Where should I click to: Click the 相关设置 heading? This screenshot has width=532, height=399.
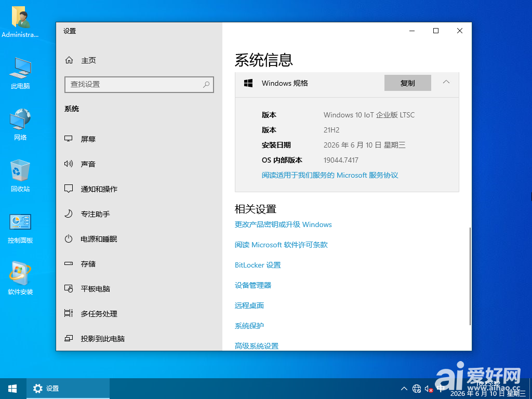tap(256, 209)
